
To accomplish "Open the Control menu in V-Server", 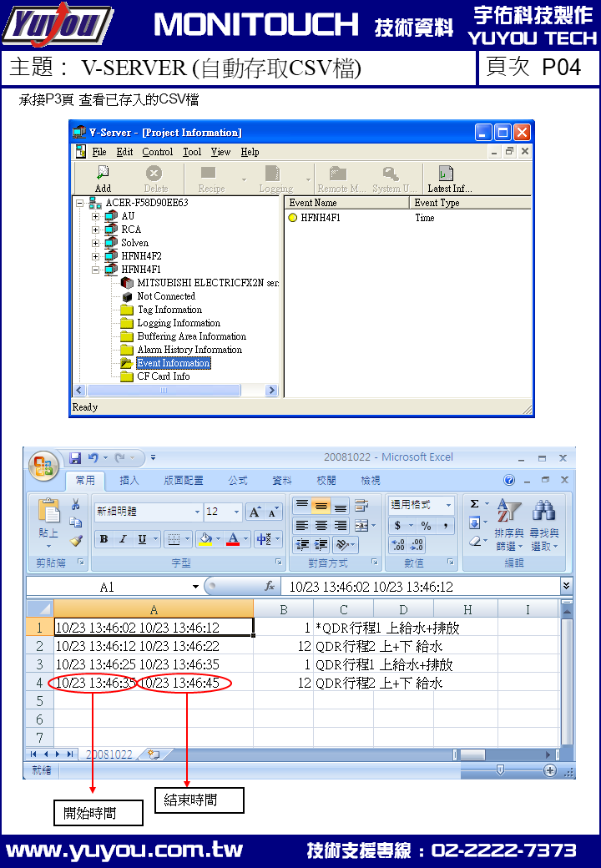I will (157, 152).
